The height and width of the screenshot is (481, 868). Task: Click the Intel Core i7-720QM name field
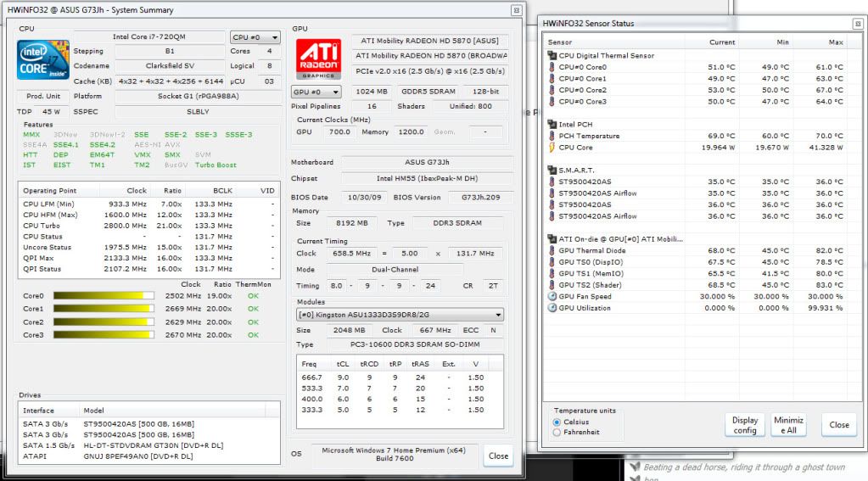pyautogui.click(x=149, y=37)
